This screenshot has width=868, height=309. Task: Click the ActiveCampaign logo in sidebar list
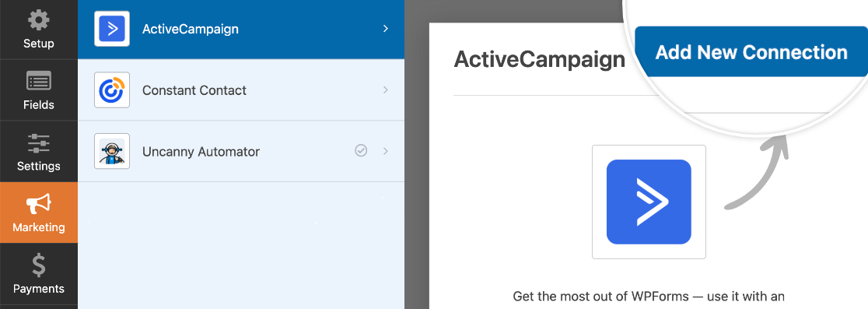(x=112, y=29)
